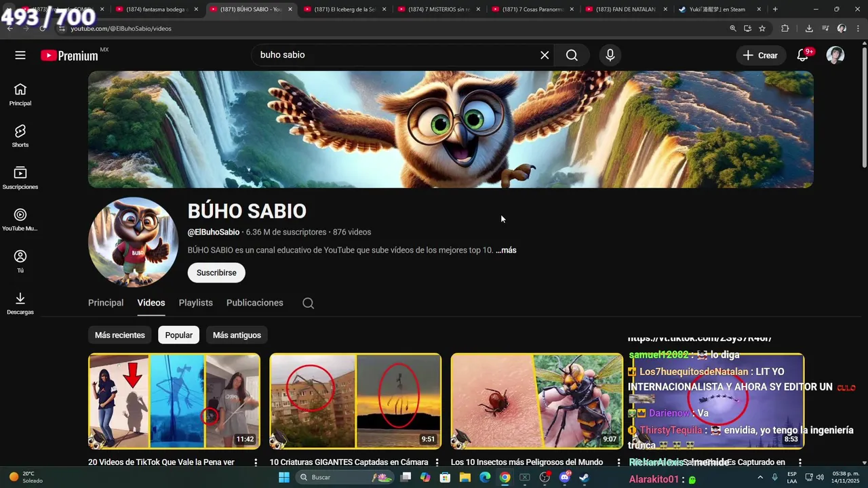Open video title 10 Criaturas GIGANTES Captadas
Screen dimensions: 868x488
coord(349,462)
